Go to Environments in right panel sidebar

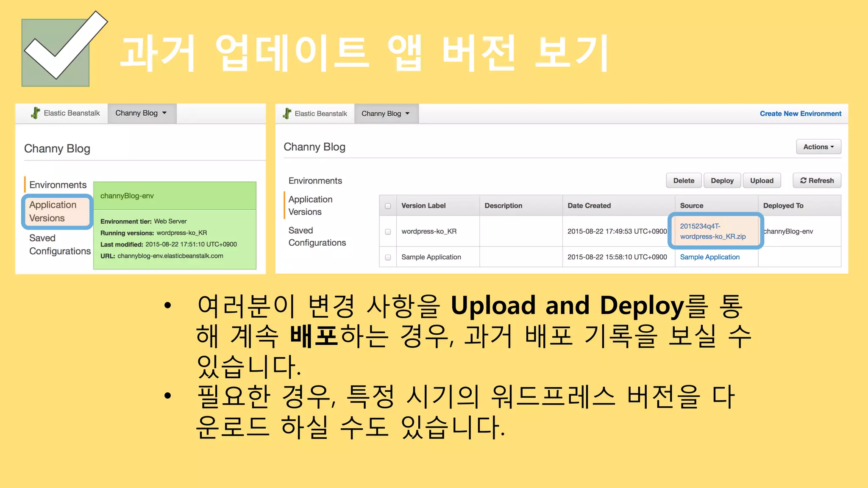click(315, 181)
